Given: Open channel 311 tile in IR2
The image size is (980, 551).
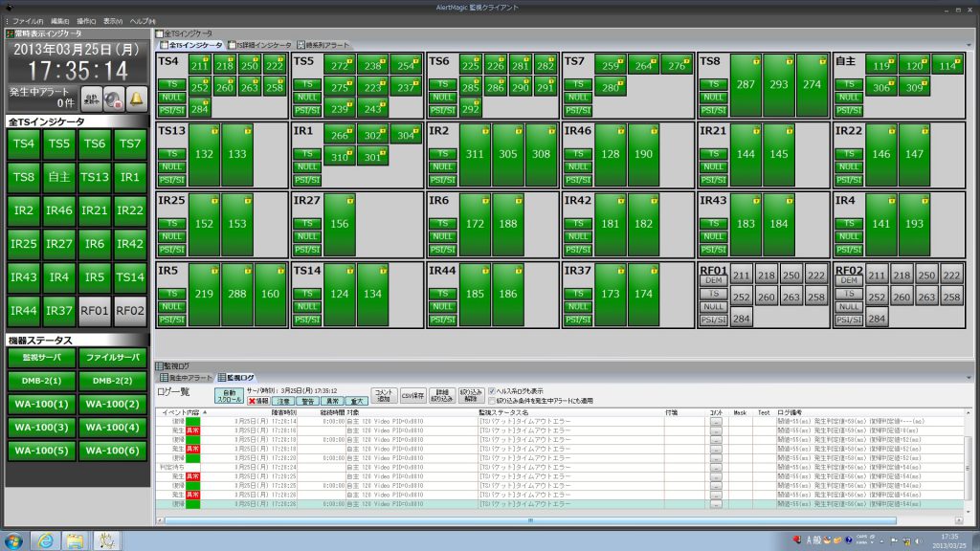Looking at the screenshot, I should tap(475, 154).
